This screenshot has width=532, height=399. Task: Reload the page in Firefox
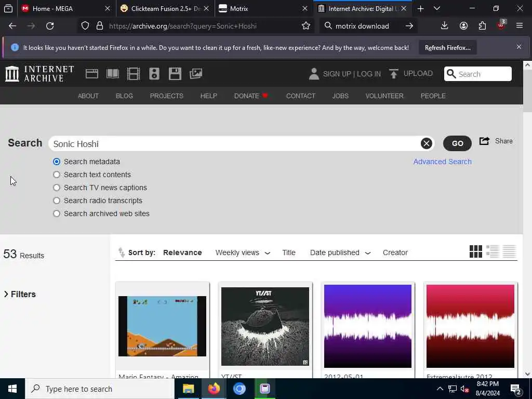click(x=50, y=26)
